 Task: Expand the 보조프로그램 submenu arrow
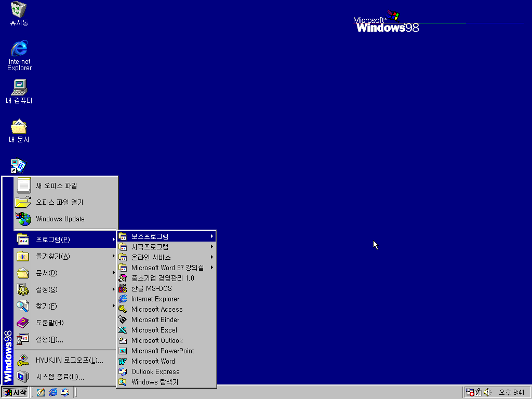[212, 236]
